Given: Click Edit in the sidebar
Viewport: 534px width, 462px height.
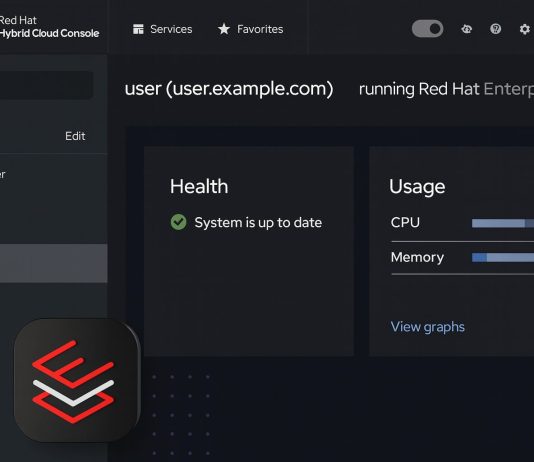Looking at the screenshot, I should click(x=75, y=136).
